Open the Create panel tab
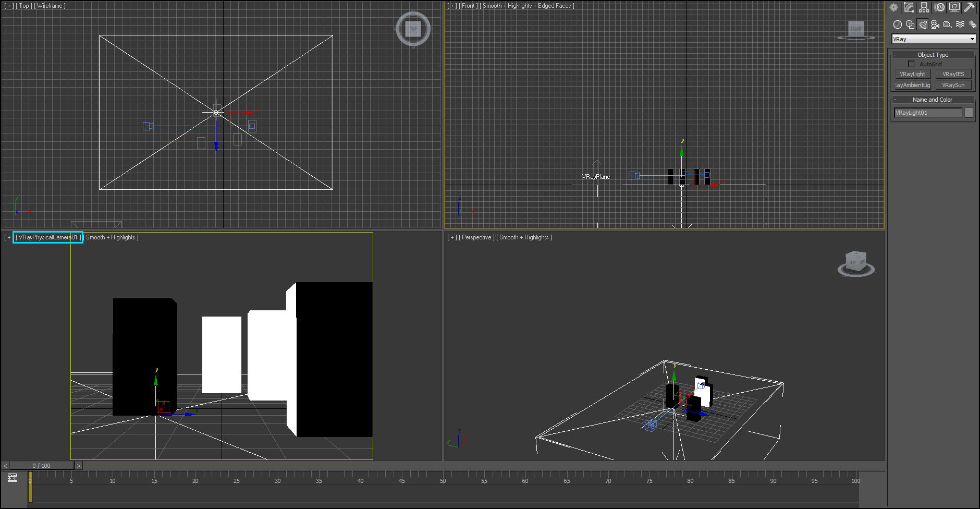This screenshot has width=980, height=509. point(893,7)
